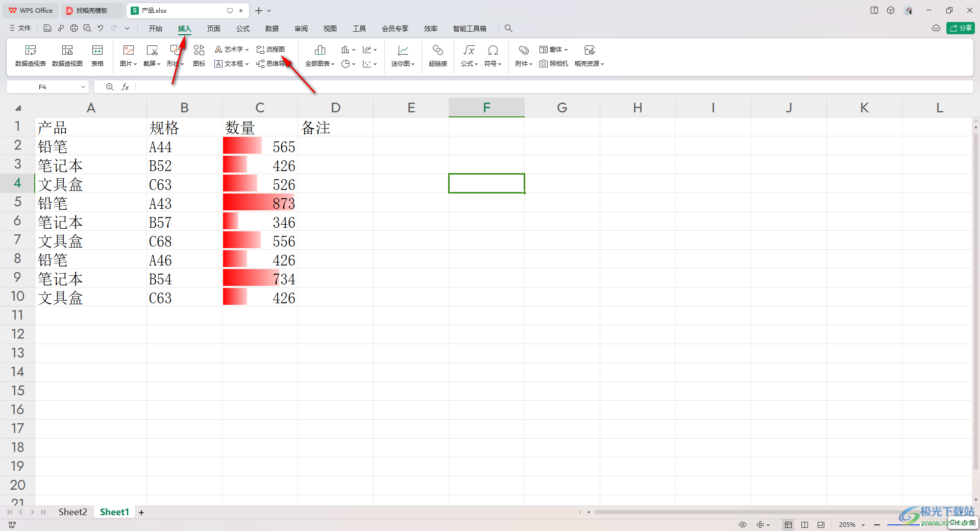This screenshot has height=531, width=980.
Task: Insert a pivot chart (数据透视图)
Action: (x=67, y=56)
